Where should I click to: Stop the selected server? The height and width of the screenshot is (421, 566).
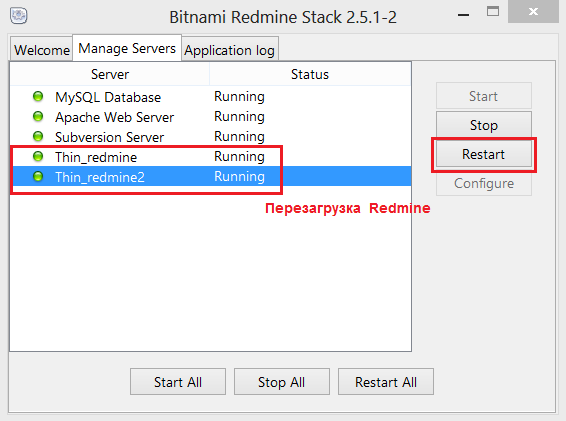coord(483,125)
